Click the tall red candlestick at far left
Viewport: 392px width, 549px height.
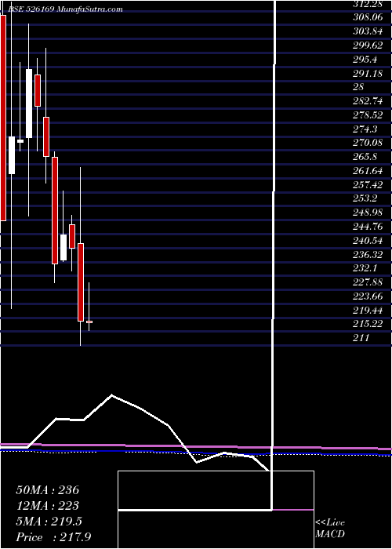point(3,118)
